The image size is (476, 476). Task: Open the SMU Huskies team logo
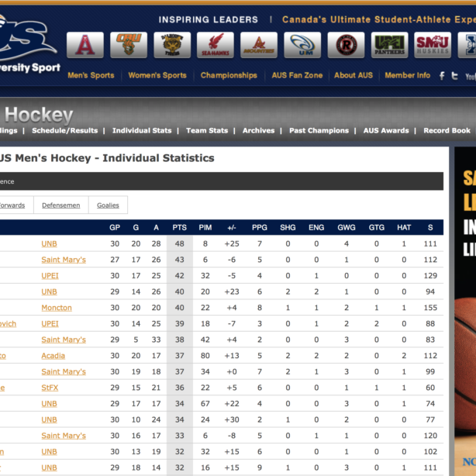433,45
